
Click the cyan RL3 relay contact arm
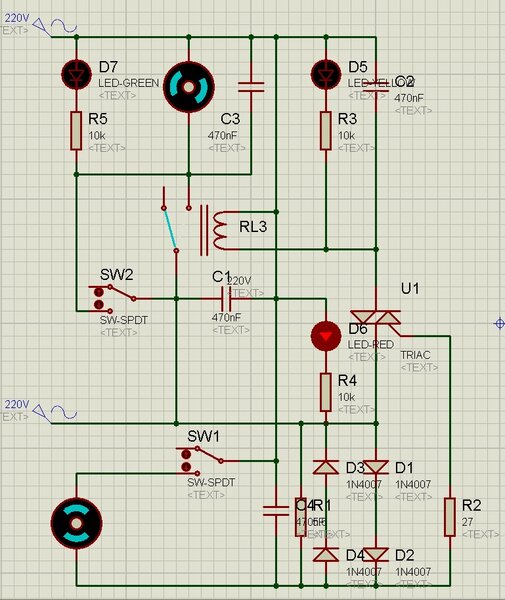[170, 229]
